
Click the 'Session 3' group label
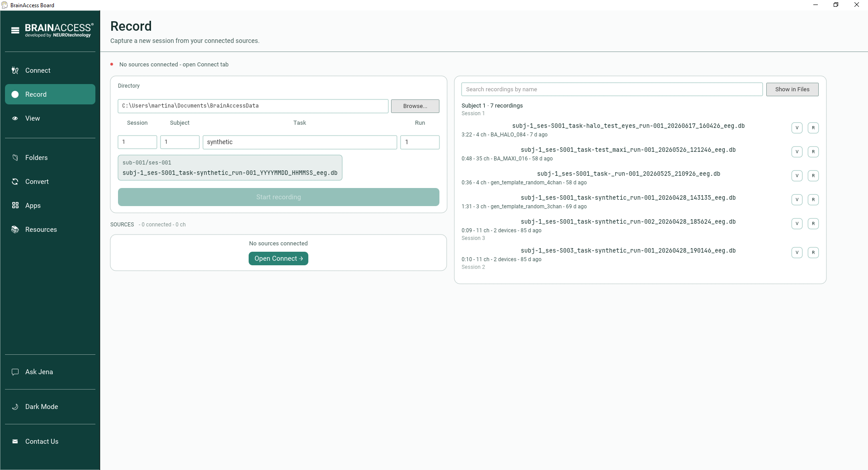pyautogui.click(x=473, y=238)
